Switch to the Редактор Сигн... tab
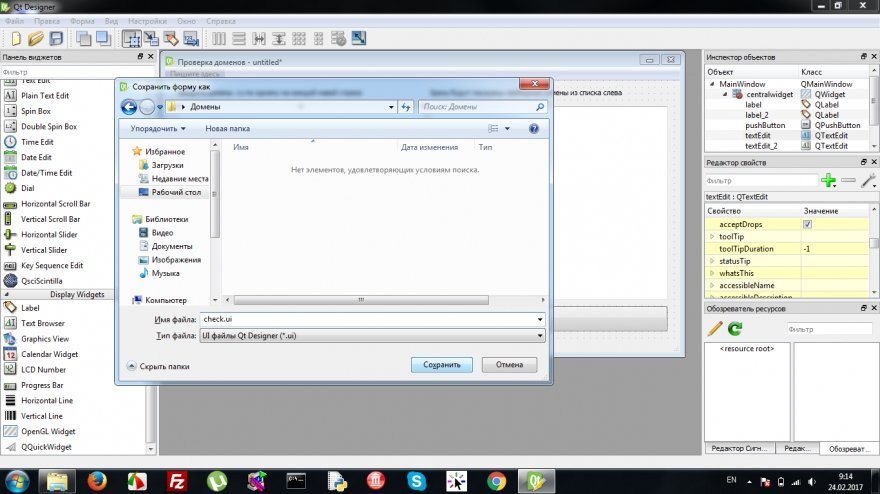The width and height of the screenshot is (880, 494). (739, 448)
